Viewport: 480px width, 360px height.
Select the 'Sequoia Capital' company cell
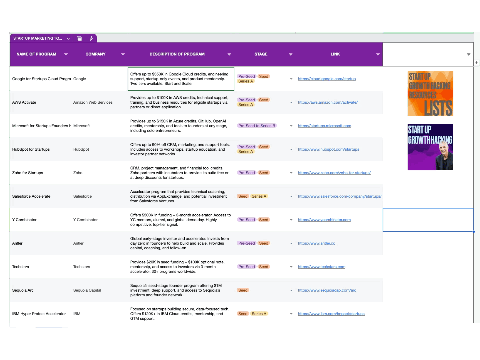click(99, 290)
